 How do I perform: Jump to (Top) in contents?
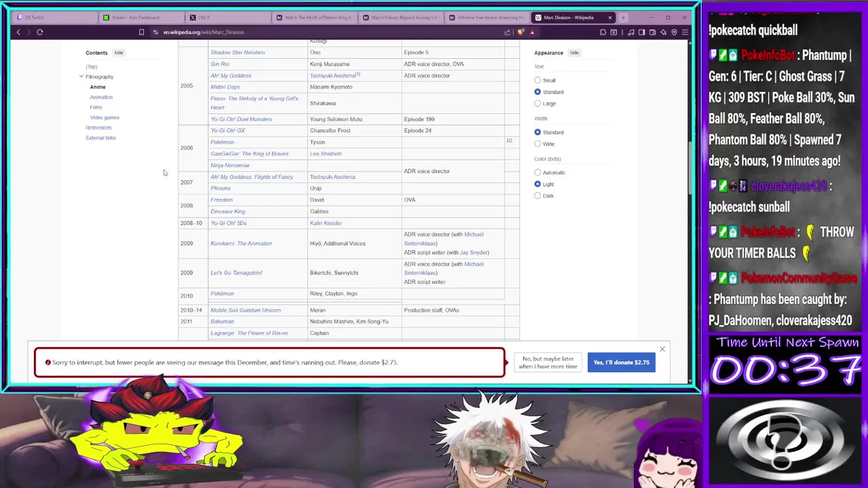[x=92, y=66]
